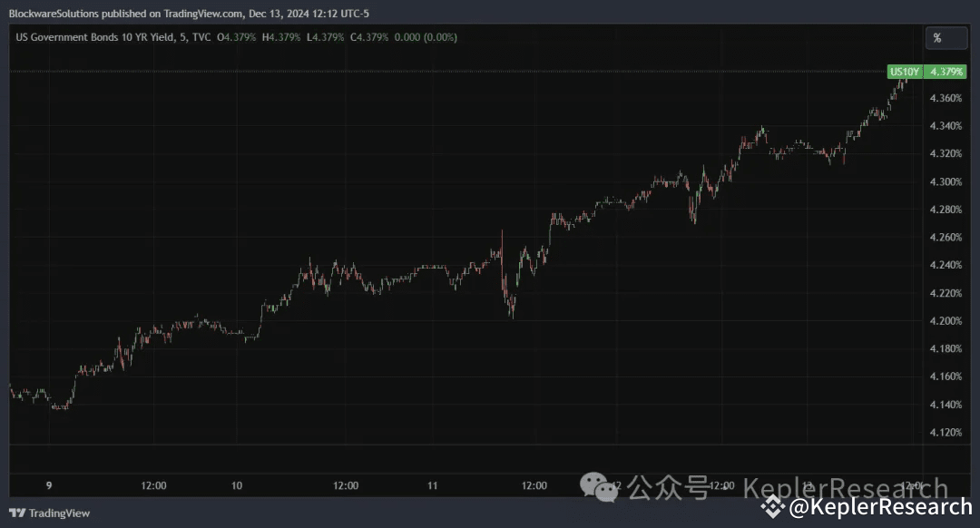Click the chart title US Government Bonds 10 YR Yield
Image resolution: width=980 pixels, height=528 pixels.
pos(95,37)
